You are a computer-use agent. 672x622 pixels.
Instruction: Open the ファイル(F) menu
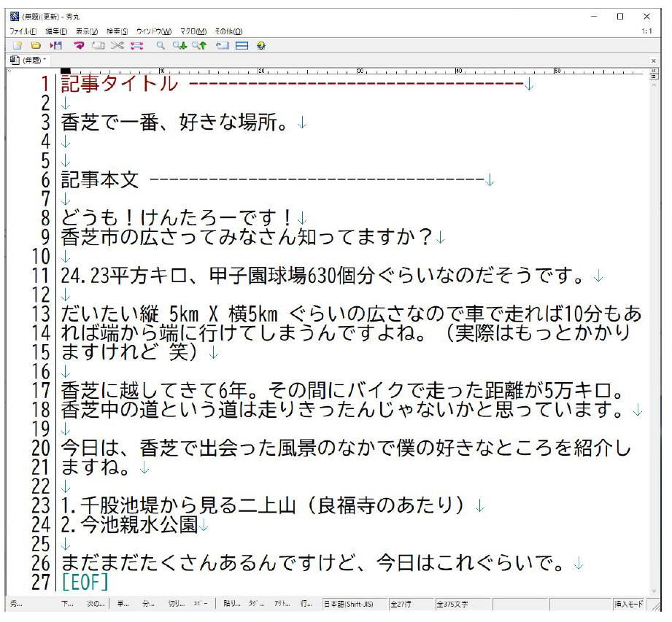pyautogui.click(x=23, y=31)
